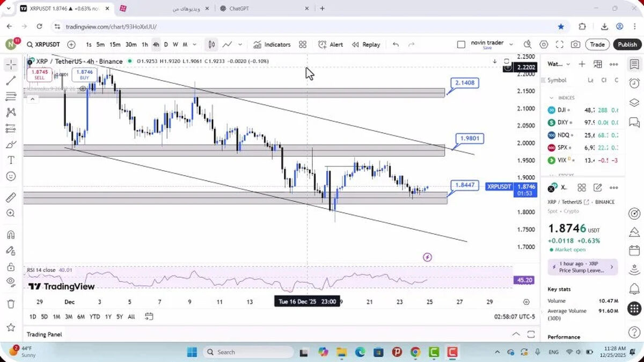Enter fullscreen mode
The width and height of the screenshot is (644, 362).
560,45
